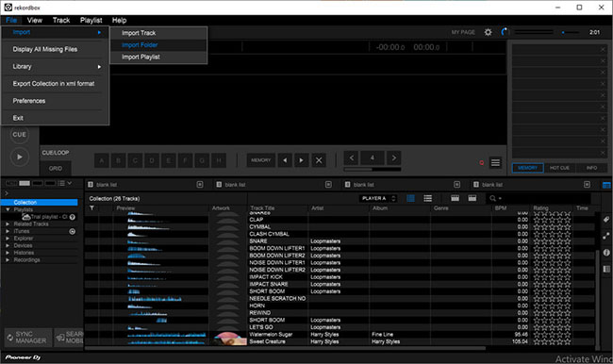Click the sync status icon near MY PAGE
This screenshot has height=364, width=613.
(x=505, y=32)
